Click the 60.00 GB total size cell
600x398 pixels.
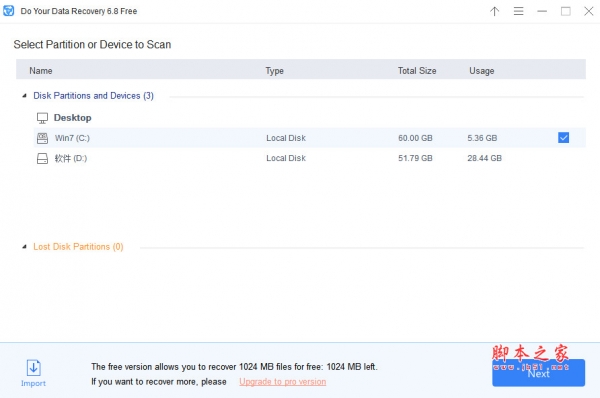click(x=415, y=138)
